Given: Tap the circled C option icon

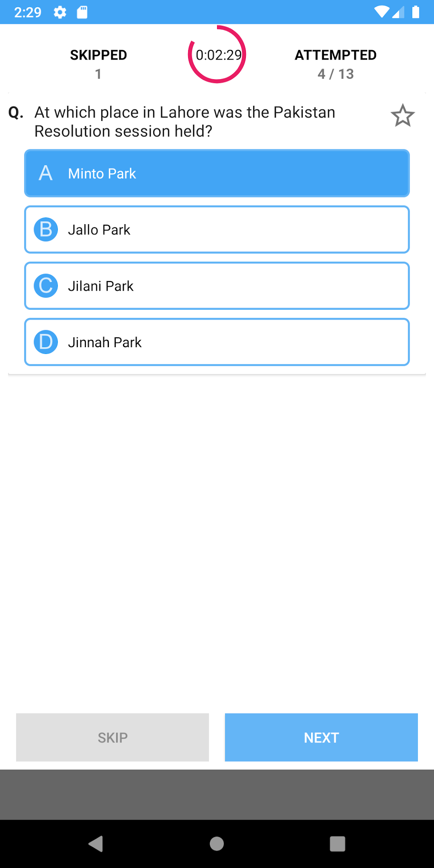Looking at the screenshot, I should coord(46,286).
